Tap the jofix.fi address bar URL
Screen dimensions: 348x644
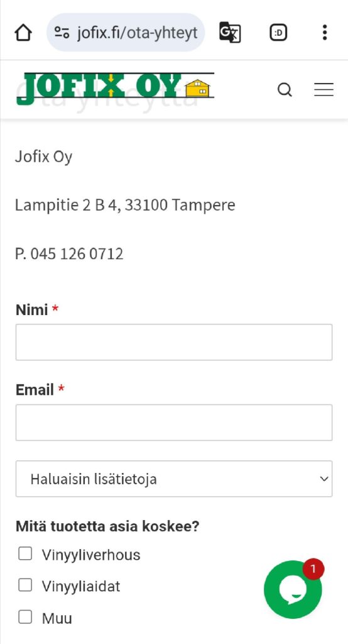(x=137, y=33)
